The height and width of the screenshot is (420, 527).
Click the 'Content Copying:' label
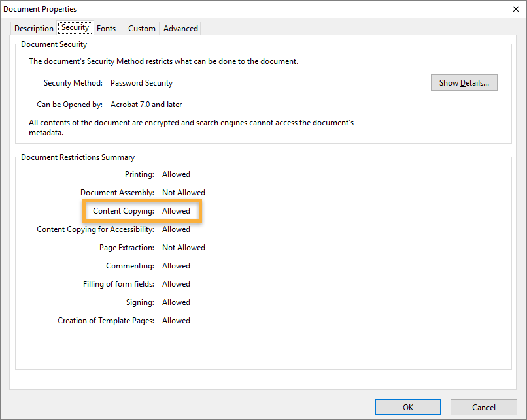(124, 211)
